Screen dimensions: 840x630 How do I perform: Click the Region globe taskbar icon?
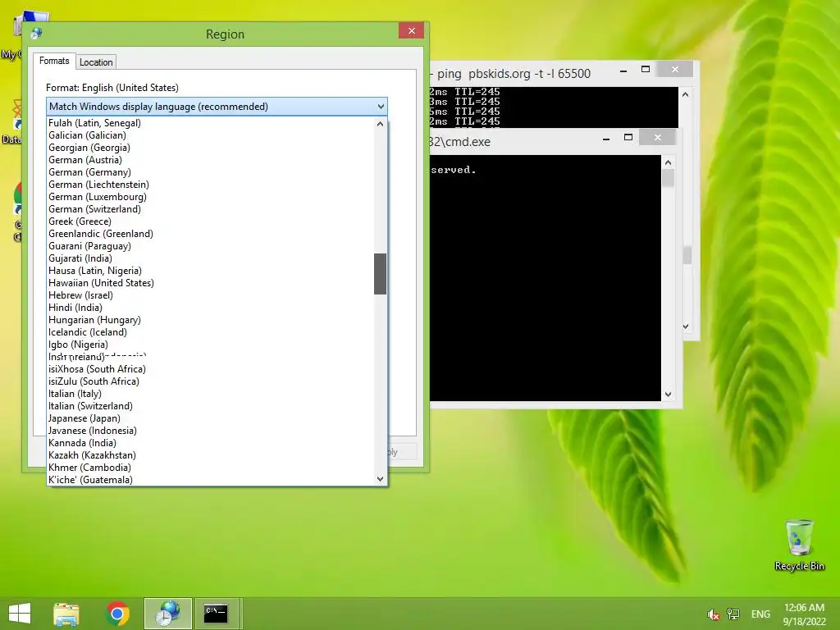click(x=167, y=614)
